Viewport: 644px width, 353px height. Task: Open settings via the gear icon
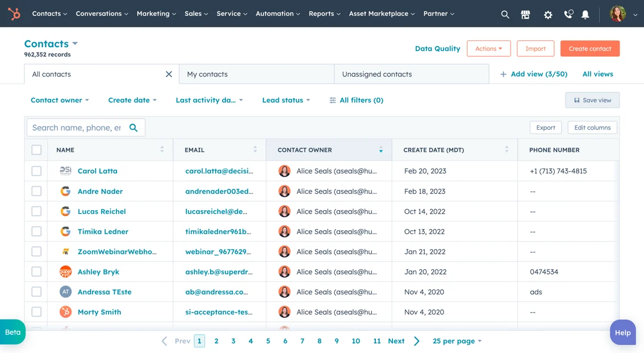[x=547, y=14]
